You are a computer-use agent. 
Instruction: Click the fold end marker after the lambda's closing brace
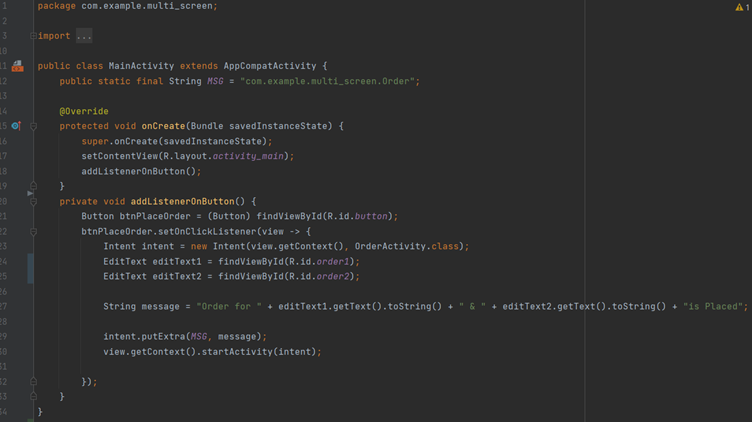(x=33, y=382)
